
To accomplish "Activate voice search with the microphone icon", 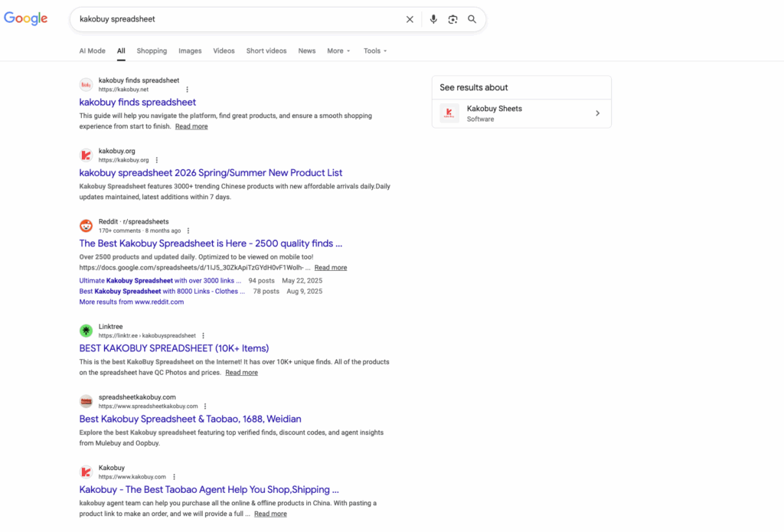I will pos(433,19).
